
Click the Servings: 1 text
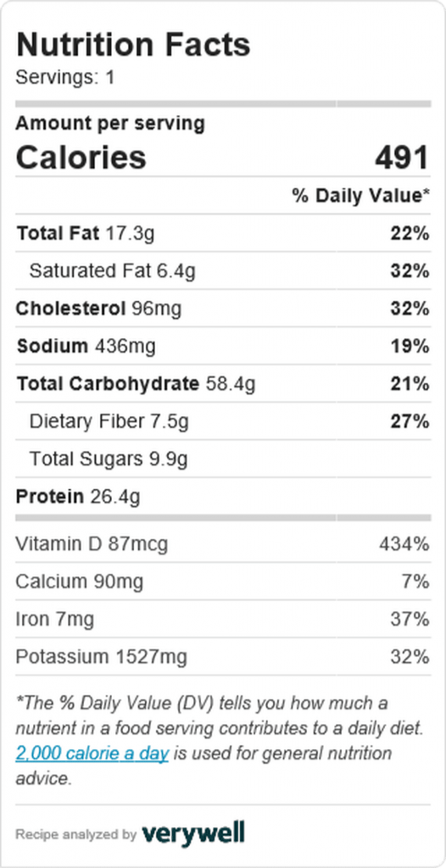pos(65,77)
